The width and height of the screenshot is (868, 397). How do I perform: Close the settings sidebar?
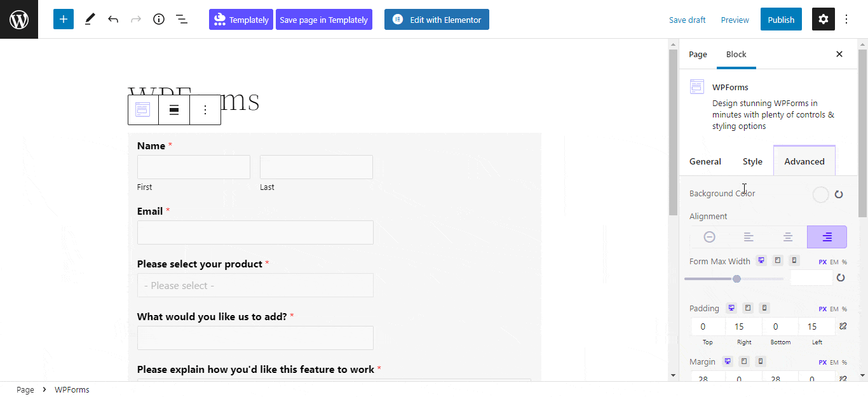click(839, 54)
